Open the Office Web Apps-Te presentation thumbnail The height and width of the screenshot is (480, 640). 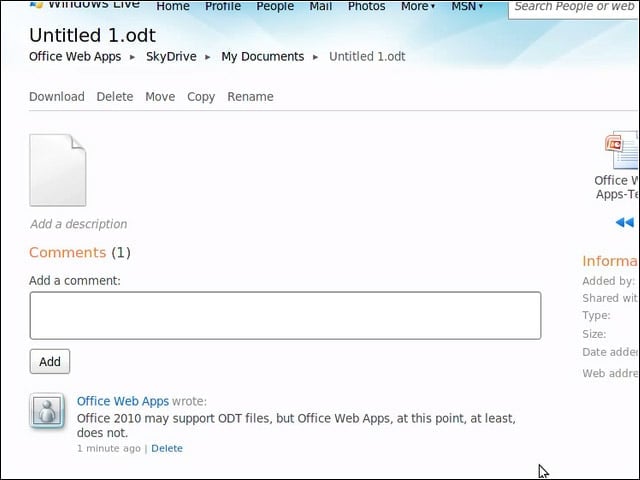621,150
